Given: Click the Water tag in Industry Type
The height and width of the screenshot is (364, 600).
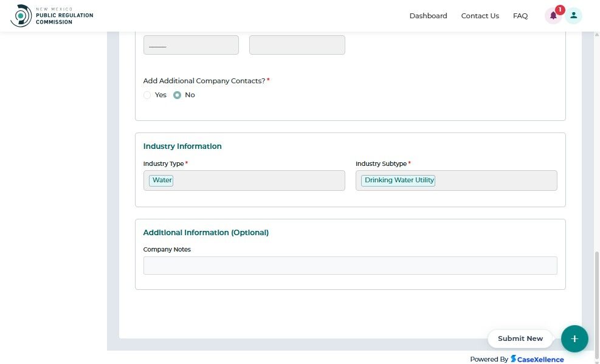Looking at the screenshot, I should 161,180.
